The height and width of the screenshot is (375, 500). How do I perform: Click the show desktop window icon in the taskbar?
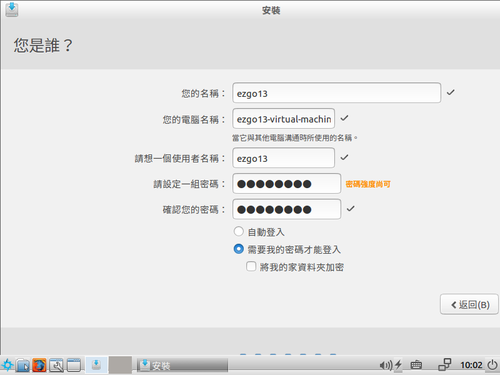point(74,365)
